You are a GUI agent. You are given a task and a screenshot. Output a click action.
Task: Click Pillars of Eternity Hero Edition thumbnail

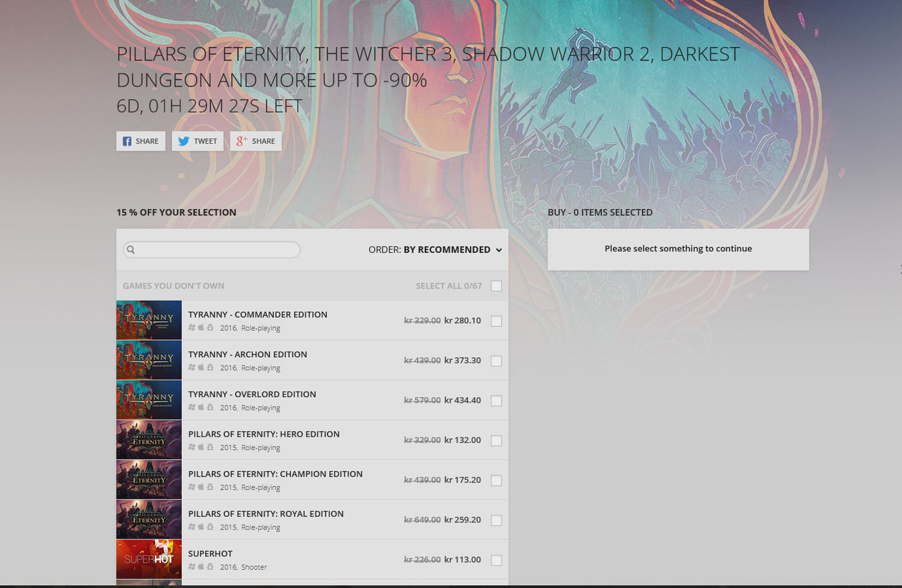point(149,439)
